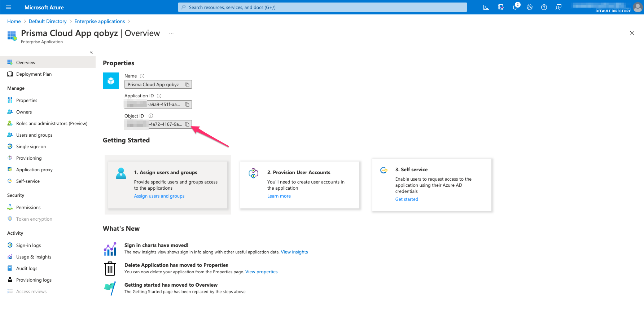Open the notifications bell
Viewport: 644px width, 309px height.
tap(515, 7)
